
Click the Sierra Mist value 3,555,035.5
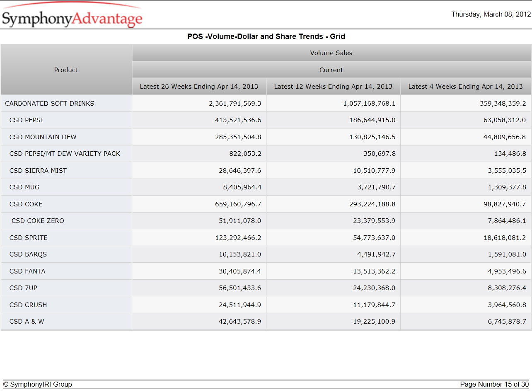[x=507, y=171]
